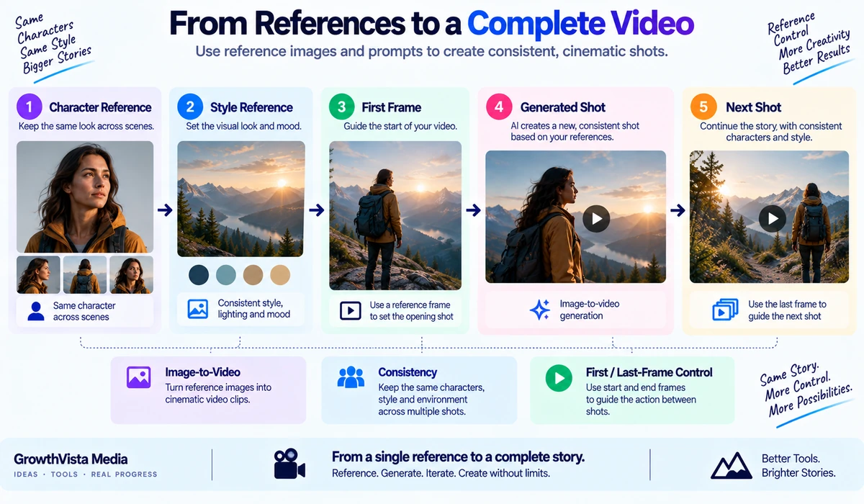
Task: Select the tan brown color swatch
Action: [253, 274]
